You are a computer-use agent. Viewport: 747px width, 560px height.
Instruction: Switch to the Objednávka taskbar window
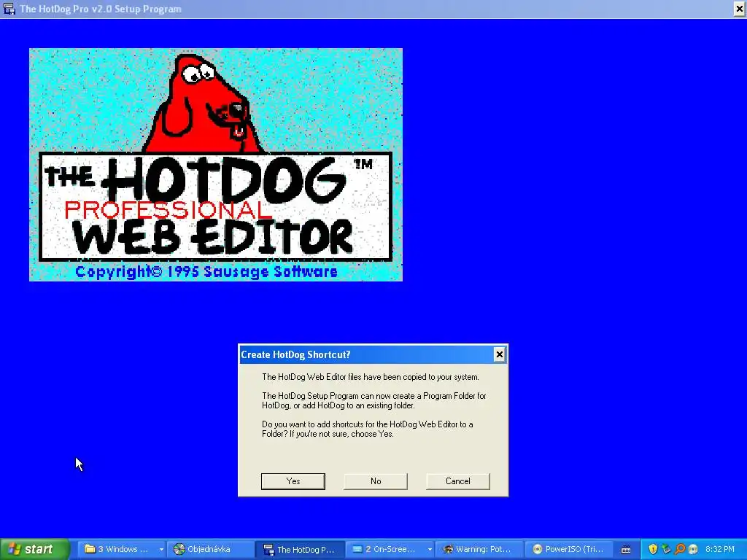(x=210, y=549)
